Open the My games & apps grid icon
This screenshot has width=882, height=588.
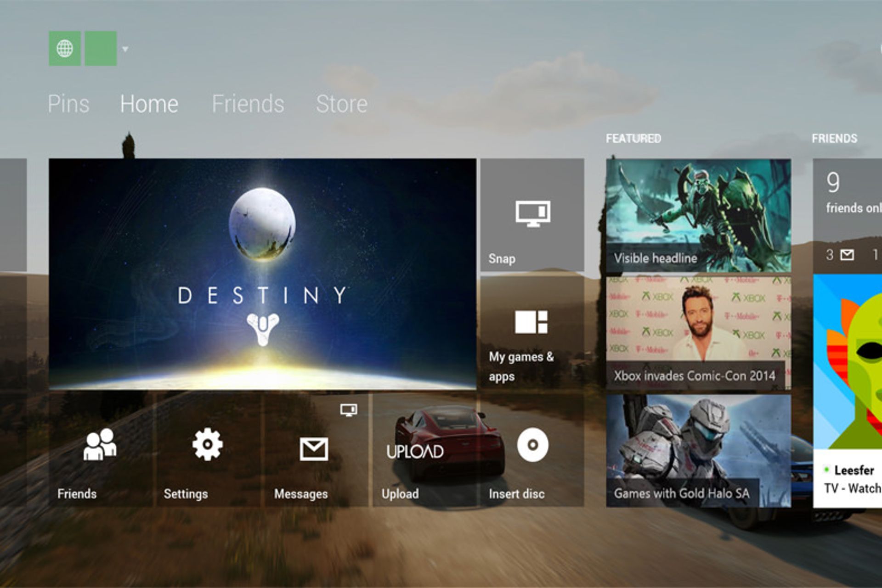pyautogui.click(x=531, y=322)
